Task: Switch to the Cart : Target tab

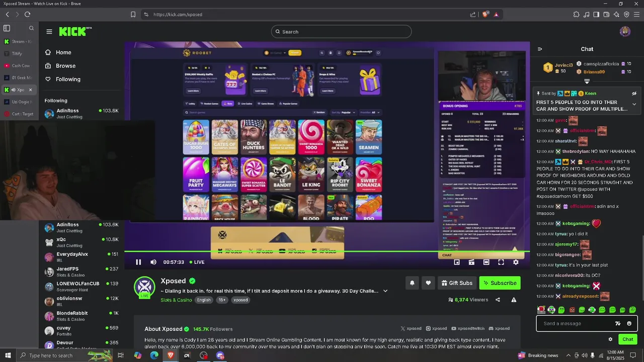Action: point(19,114)
